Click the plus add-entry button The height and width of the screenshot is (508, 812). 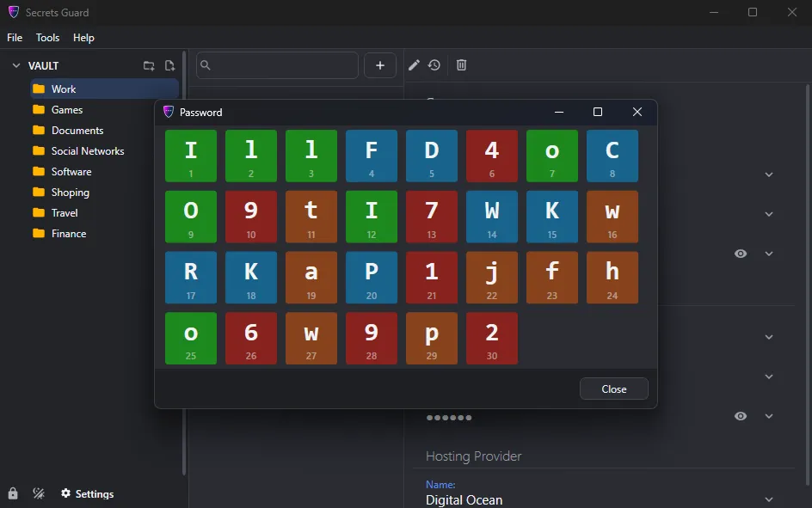380,65
